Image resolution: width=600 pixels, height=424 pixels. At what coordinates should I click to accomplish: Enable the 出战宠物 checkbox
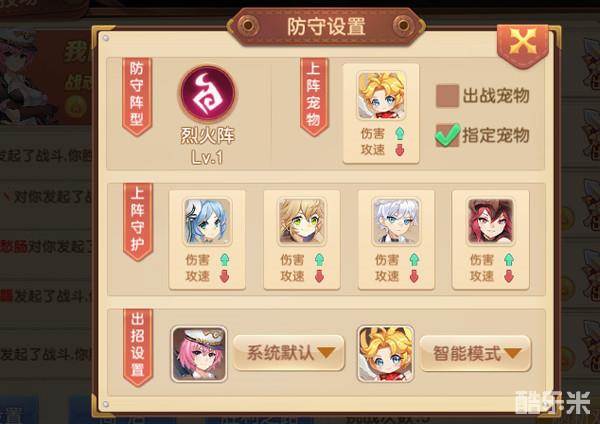coord(447,96)
